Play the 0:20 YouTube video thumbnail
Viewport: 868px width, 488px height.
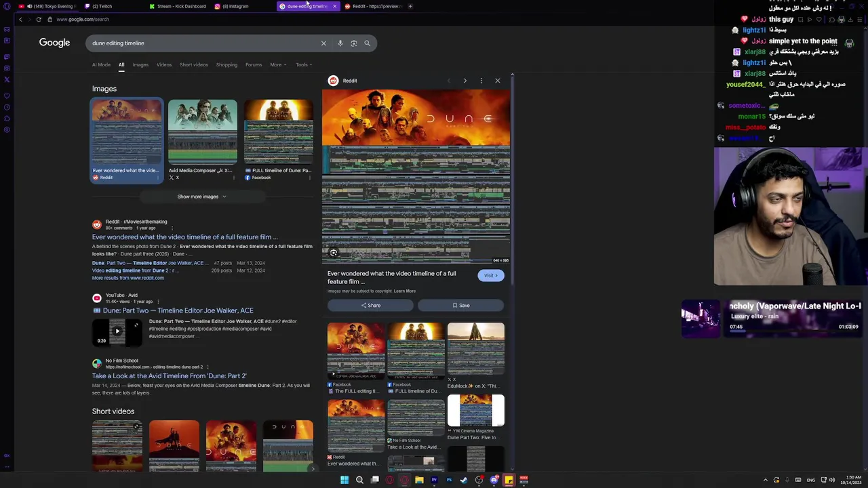(x=117, y=331)
